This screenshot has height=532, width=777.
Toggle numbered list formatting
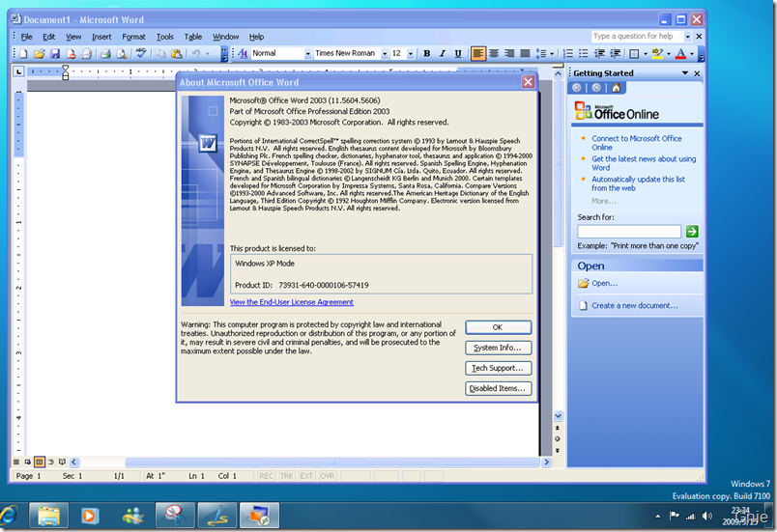568,53
